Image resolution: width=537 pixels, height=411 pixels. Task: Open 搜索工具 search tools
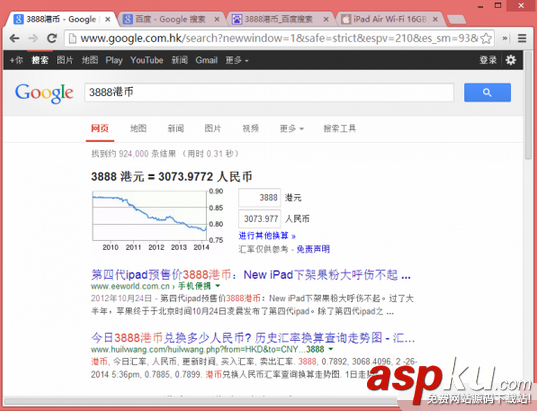point(340,128)
